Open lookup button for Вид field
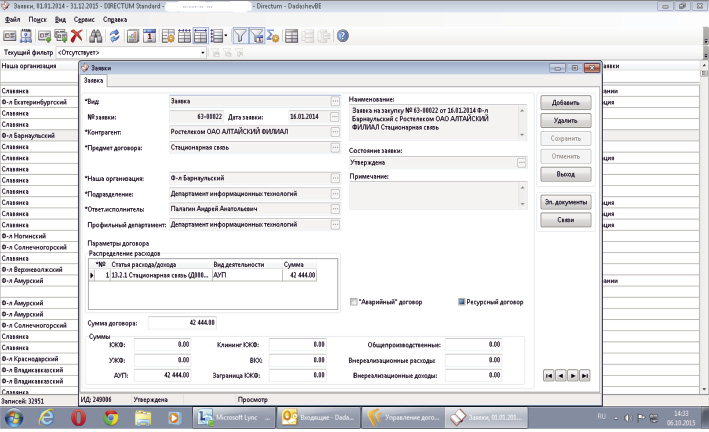The height and width of the screenshot is (432, 709). pos(335,101)
